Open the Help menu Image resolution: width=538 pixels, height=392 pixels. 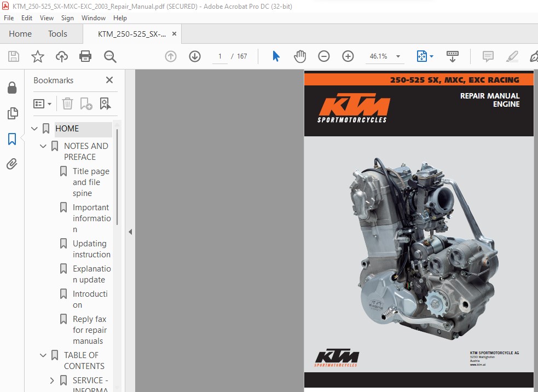click(x=120, y=18)
